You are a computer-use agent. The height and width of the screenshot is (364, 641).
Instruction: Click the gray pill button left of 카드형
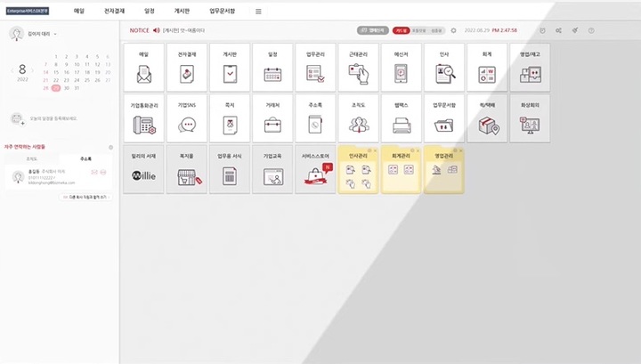372,30
